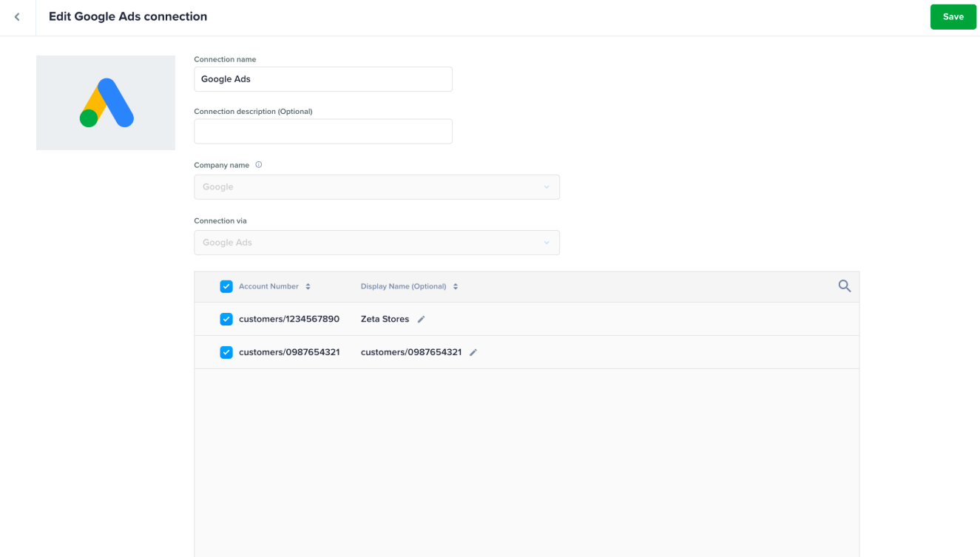Uncheck the customers/0987654321 account checkbox
The height and width of the screenshot is (557, 980).
pos(226,353)
